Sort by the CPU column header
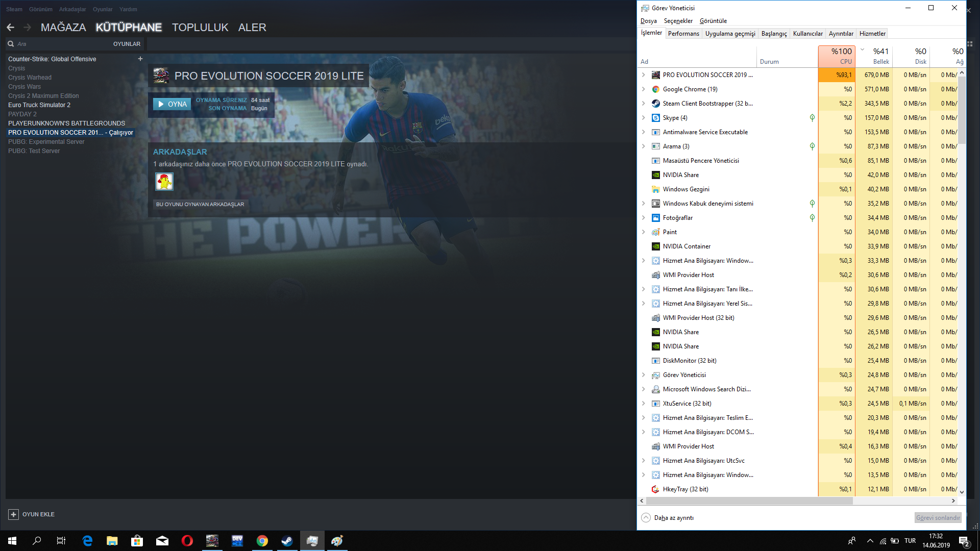 click(x=836, y=56)
